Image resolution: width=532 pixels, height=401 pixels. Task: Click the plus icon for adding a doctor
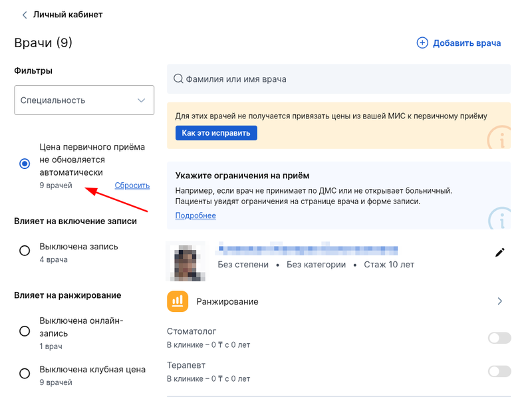click(x=422, y=43)
